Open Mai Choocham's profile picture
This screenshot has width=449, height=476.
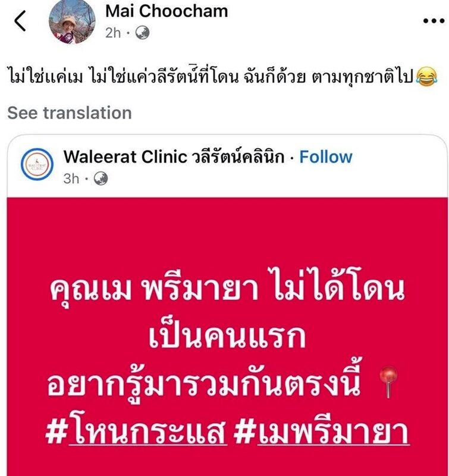click(x=72, y=21)
